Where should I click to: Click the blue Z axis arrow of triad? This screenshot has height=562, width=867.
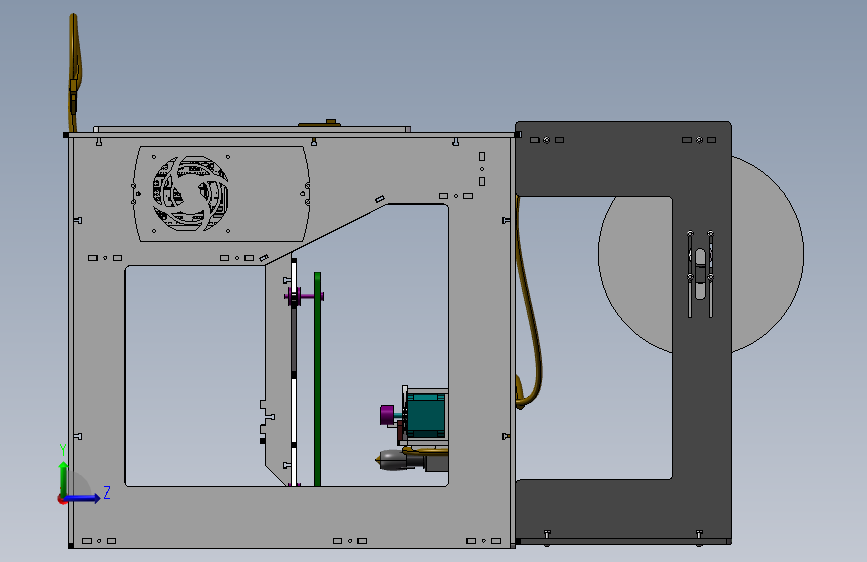click(83, 498)
